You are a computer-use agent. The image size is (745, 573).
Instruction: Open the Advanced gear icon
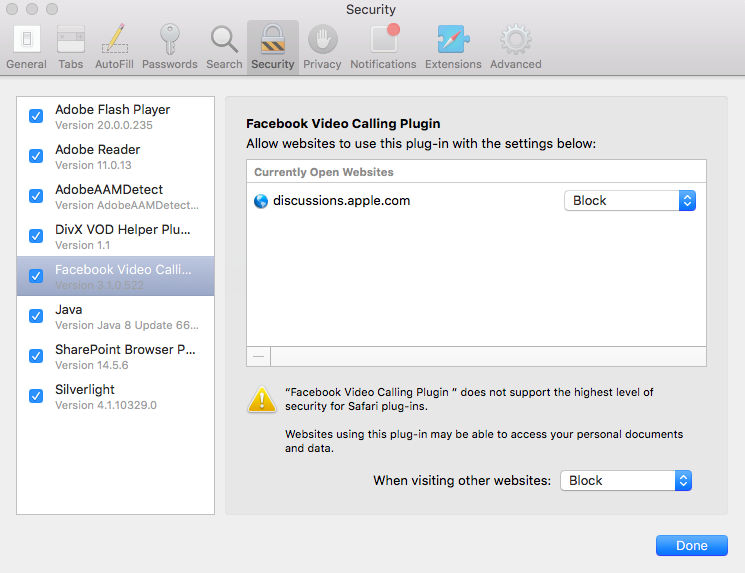[516, 39]
